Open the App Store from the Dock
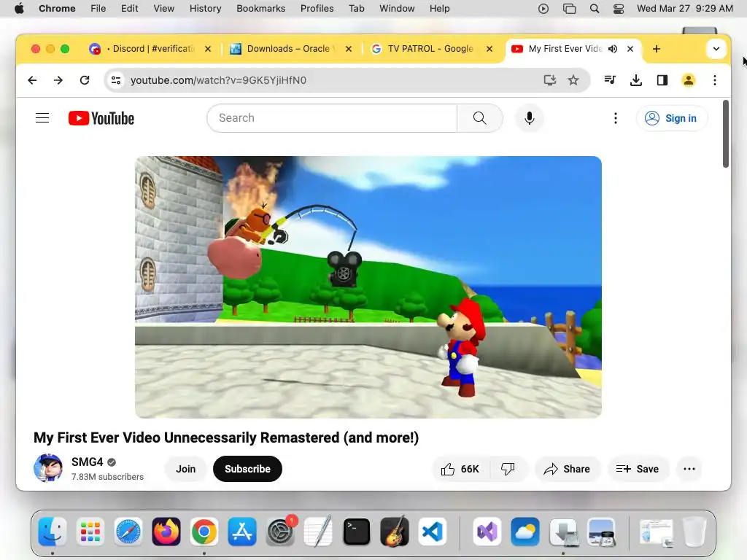Viewport: 747px width, 560px height. (x=242, y=532)
